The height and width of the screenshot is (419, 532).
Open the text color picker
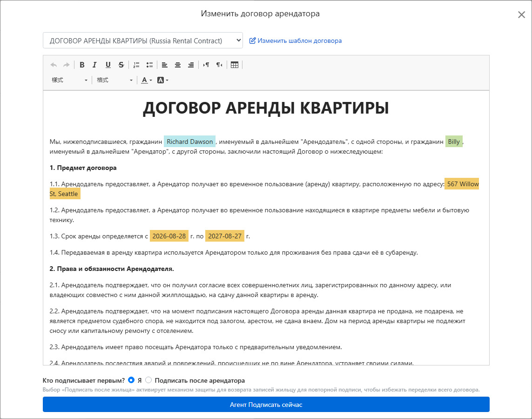pyautogui.click(x=147, y=80)
